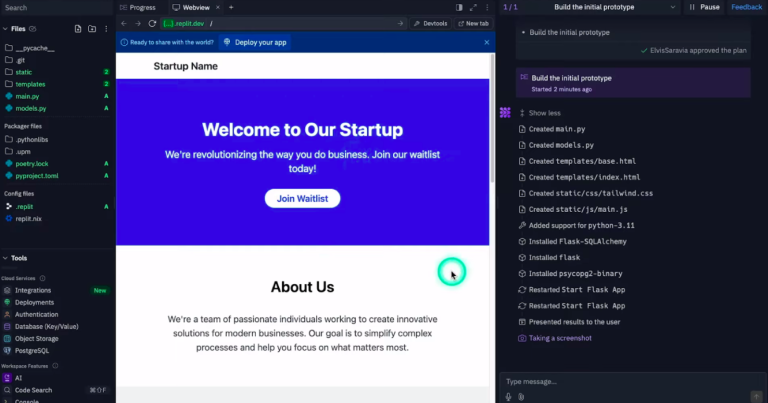Click the new folder icon in Files

coord(92,29)
